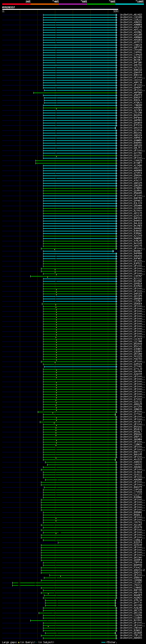
Task: Select hit label UniRef100_A8P5W9
Action: [131, 93]
